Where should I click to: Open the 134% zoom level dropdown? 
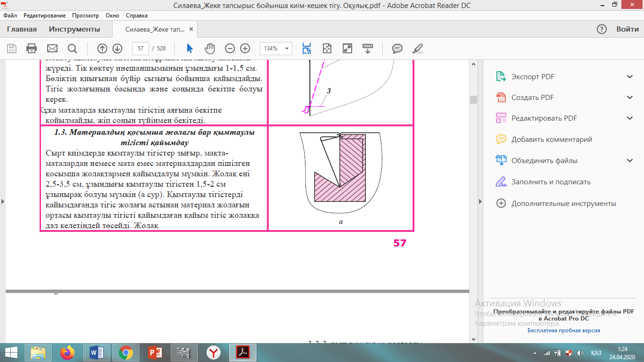(276, 48)
